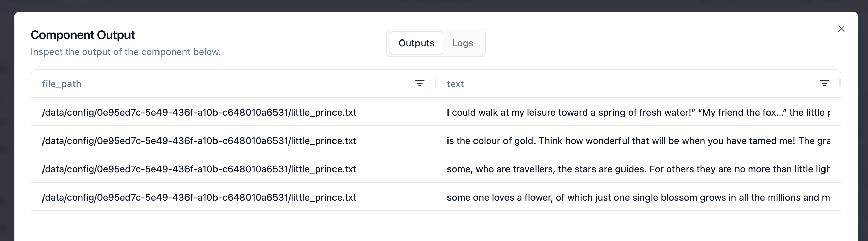Click the empty table area below the rows
The height and width of the screenshot is (241, 868).
(435, 225)
